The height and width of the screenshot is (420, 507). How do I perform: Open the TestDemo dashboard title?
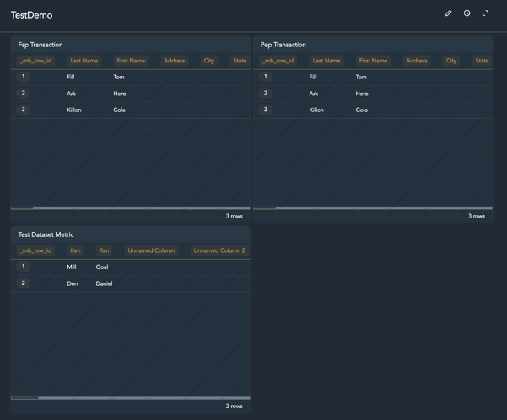(31, 15)
